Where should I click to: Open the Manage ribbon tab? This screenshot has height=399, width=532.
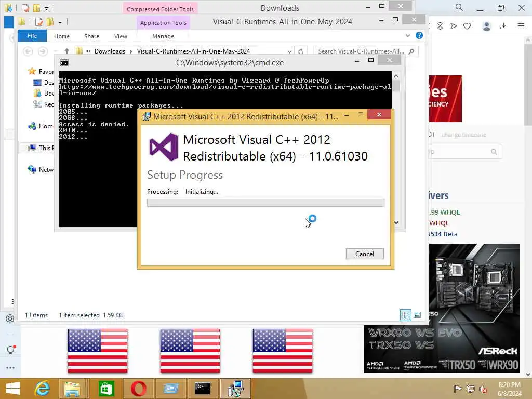click(163, 36)
